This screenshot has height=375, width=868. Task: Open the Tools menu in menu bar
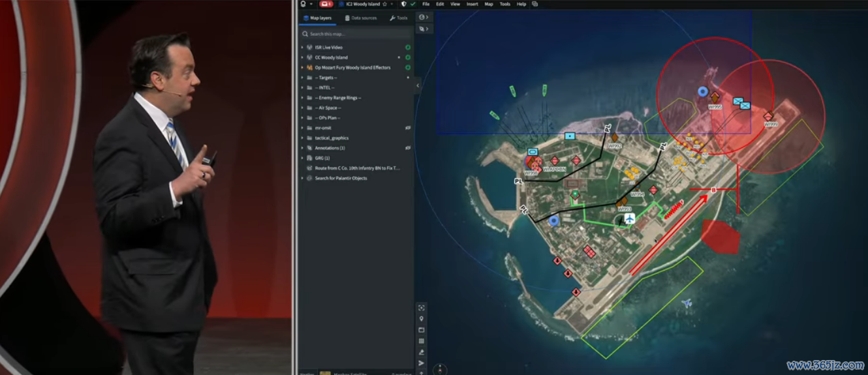point(505,4)
